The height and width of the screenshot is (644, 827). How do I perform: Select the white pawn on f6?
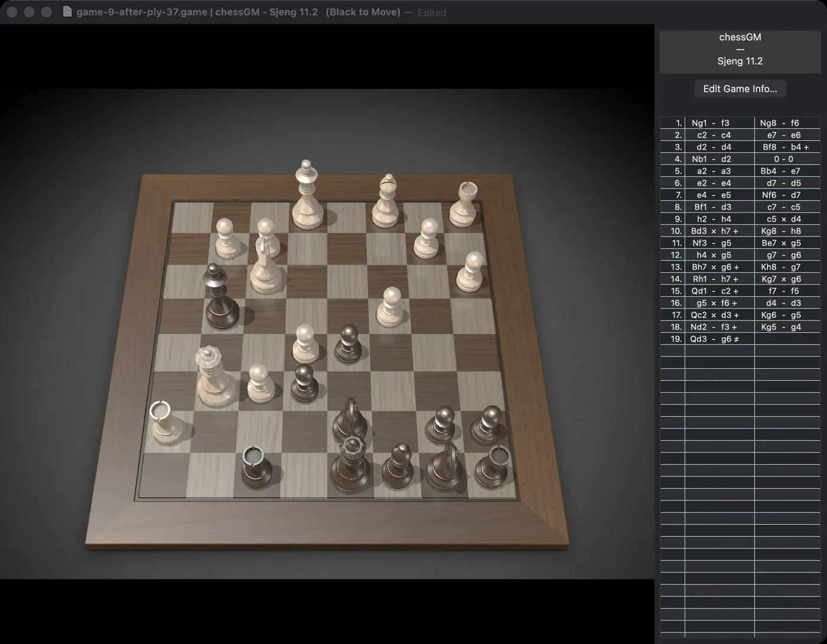click(261, 383)
